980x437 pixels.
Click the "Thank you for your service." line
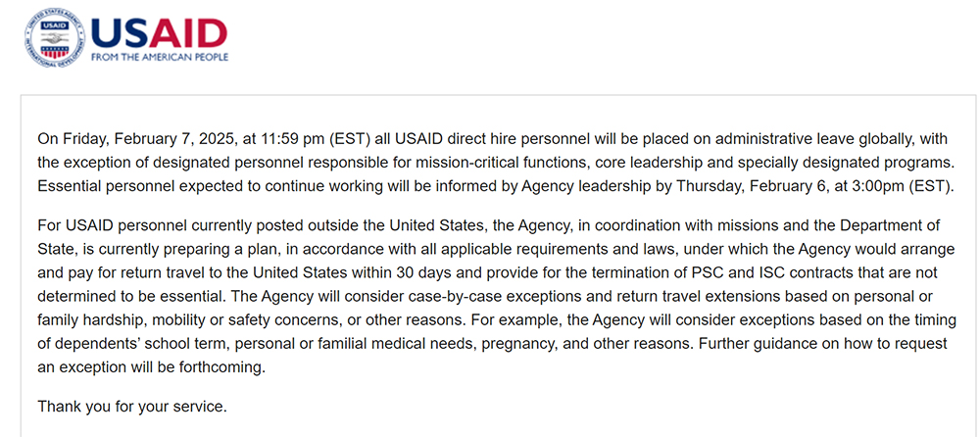[x=131, y=405]
